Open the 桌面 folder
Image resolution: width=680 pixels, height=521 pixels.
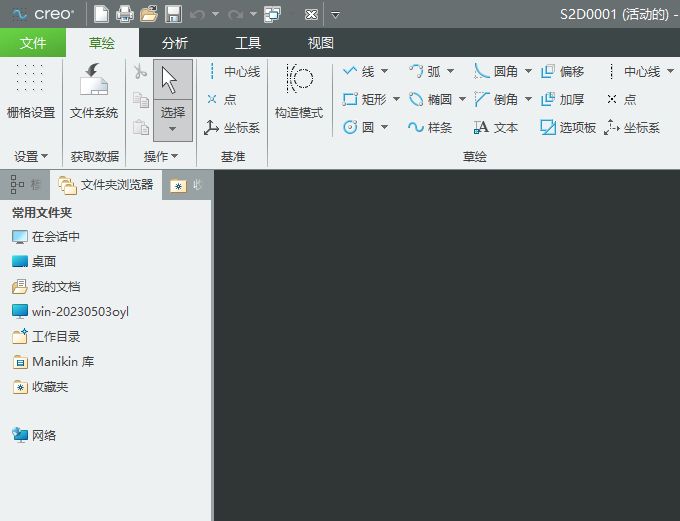34,262
